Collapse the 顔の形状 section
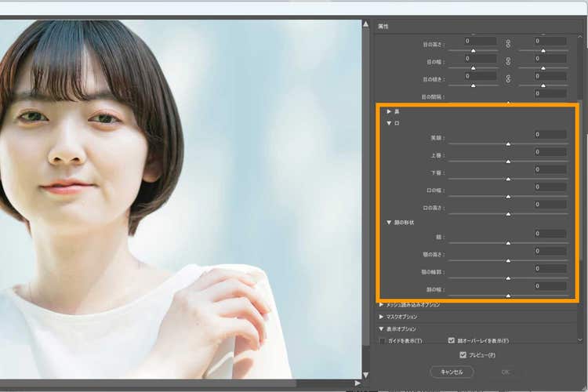This screenshot has width=588, height=392. [x=389, y=223]
